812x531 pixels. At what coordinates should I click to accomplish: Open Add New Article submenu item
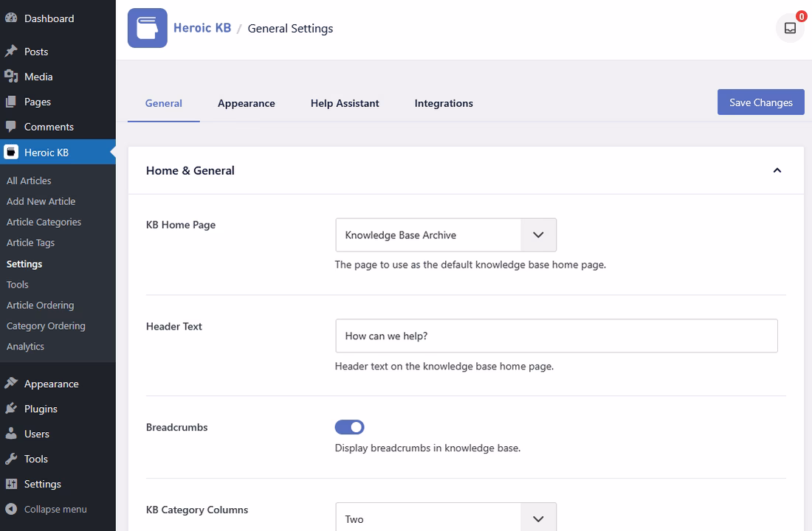[x=41, y=201]
